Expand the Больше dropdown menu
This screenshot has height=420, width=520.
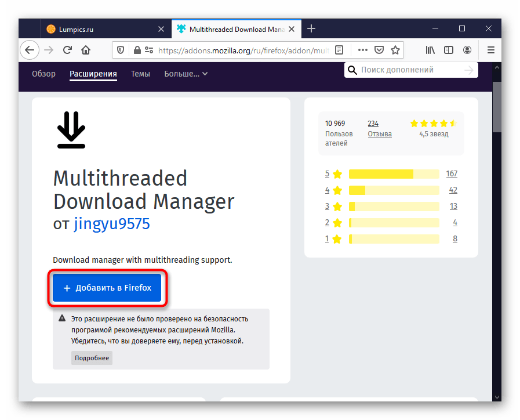click(186, 74)
